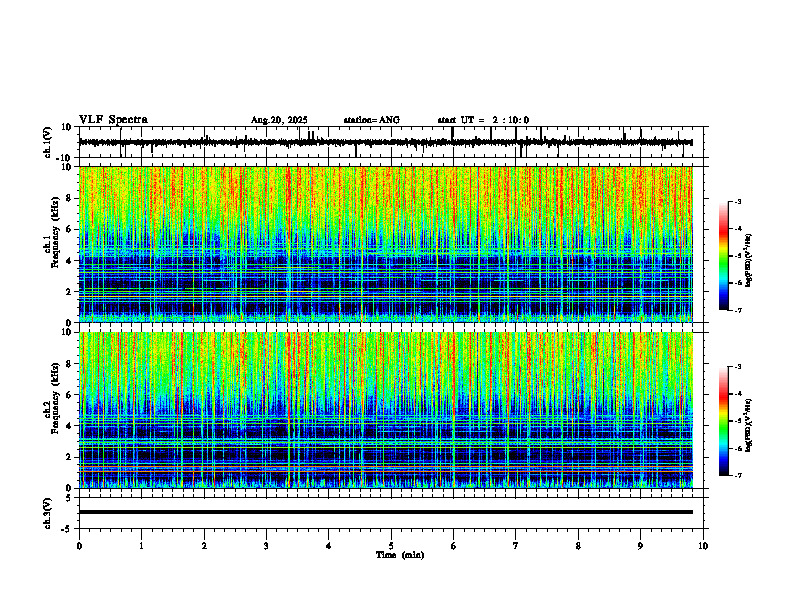Click the ch.2 spectrogram "4" kHz tick
This screenshot has height=612, width=792.
click(x=69, y=426)
